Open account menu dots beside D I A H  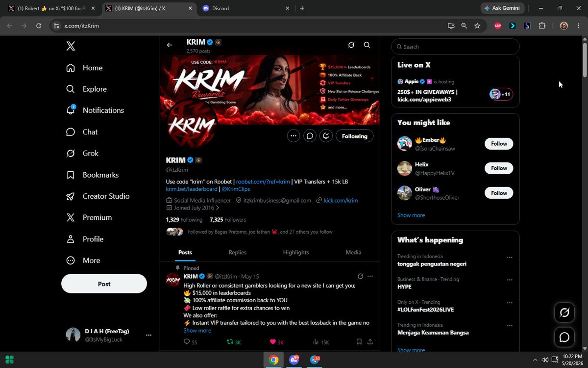coord(149,335)
